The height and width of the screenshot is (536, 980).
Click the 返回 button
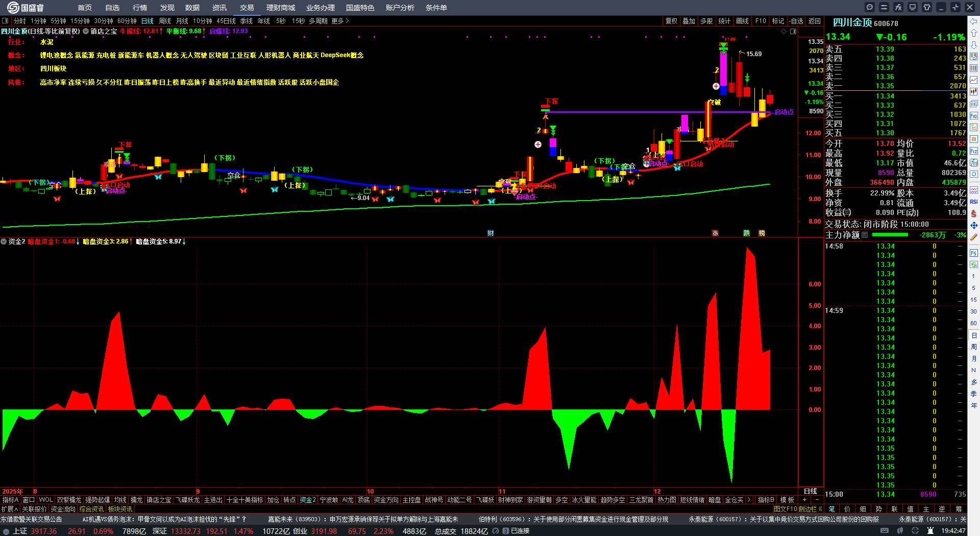pos(815,21)
